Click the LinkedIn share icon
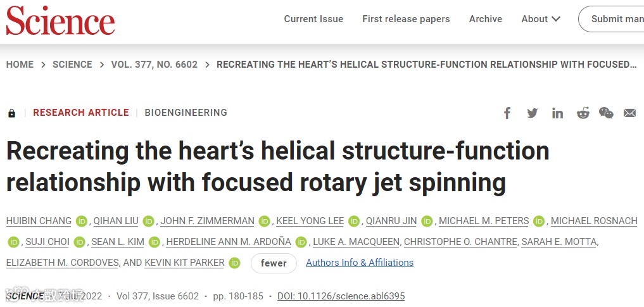Viewport: 644px width, 307px height. (557, 113)
